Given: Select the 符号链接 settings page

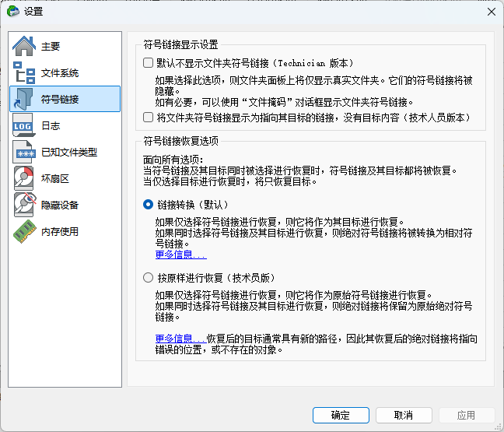Looking at the screenshot, I should point(65,99).
